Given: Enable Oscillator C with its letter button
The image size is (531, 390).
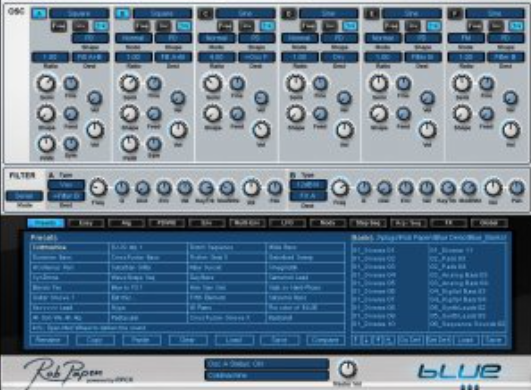Looking at the screenshot, I should click(x=205, y=14).
